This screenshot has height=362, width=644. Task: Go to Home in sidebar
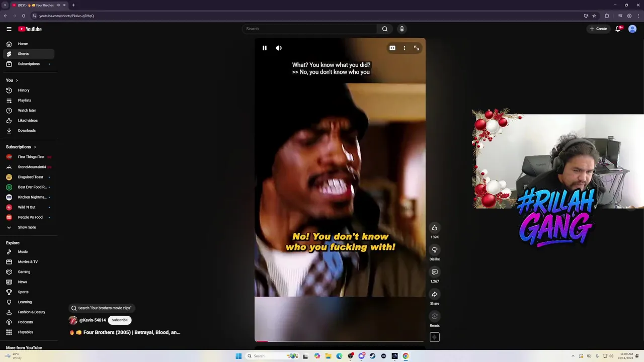tap(28, 44)
